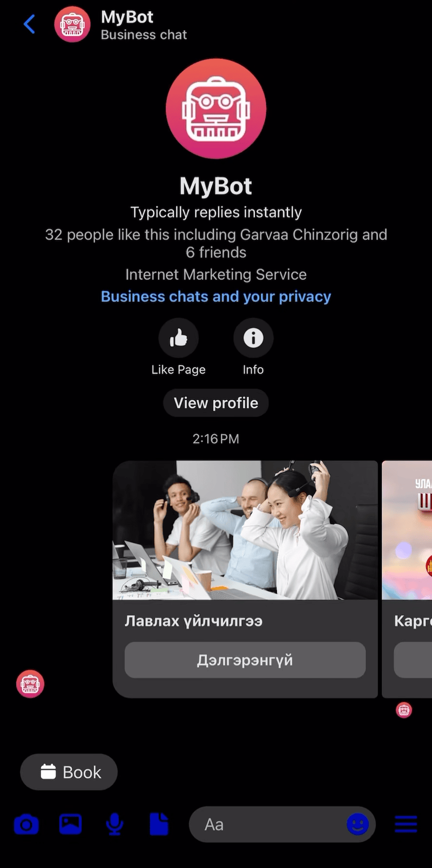This screenshot has height=868, width=432.
Task: Open Business chats and your privacy link
Action: coord(216,297)
